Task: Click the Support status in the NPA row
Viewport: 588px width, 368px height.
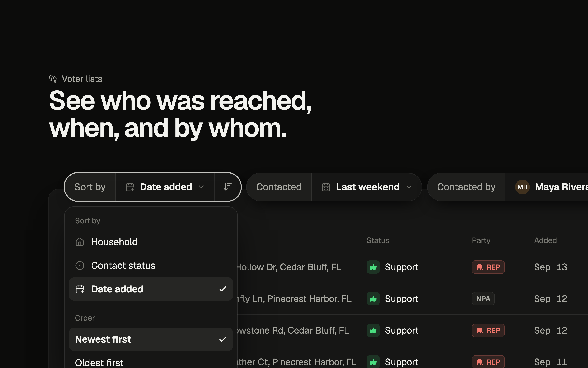Action: [x=402, y=299]
